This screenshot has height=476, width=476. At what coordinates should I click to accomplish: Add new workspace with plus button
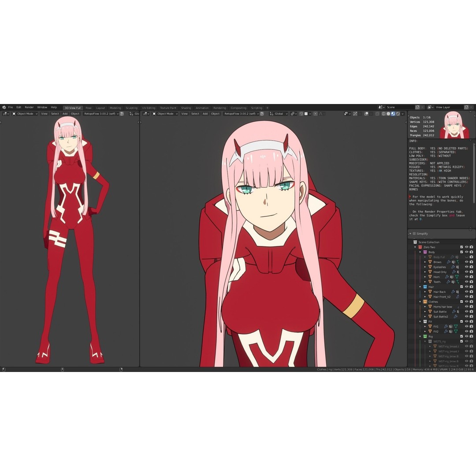(x=268, y=108)
